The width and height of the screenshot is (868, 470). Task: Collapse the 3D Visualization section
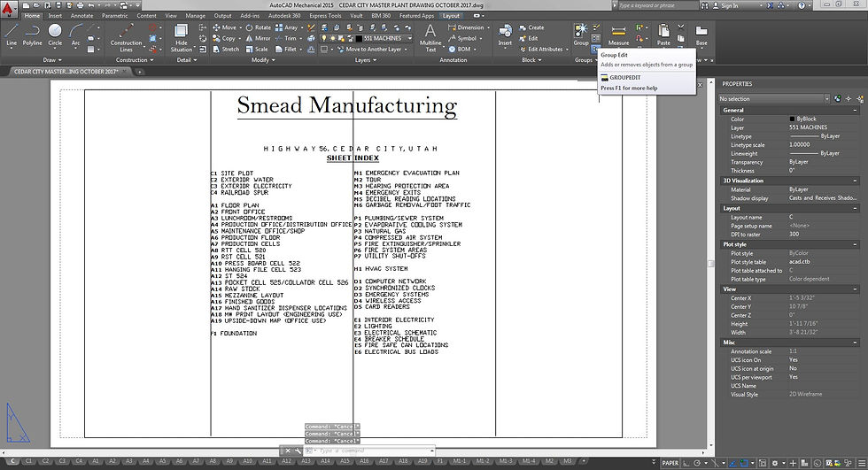tap(855, 181)
